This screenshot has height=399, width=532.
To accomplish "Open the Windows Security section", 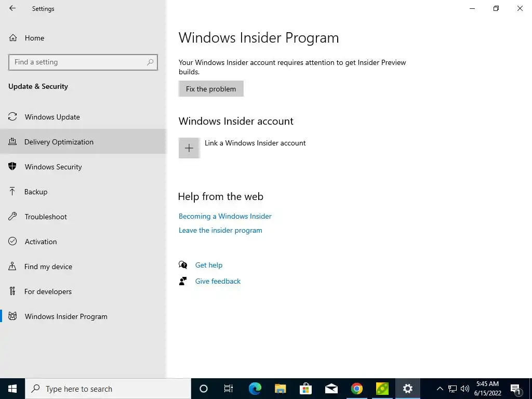I will coord(83,167).
